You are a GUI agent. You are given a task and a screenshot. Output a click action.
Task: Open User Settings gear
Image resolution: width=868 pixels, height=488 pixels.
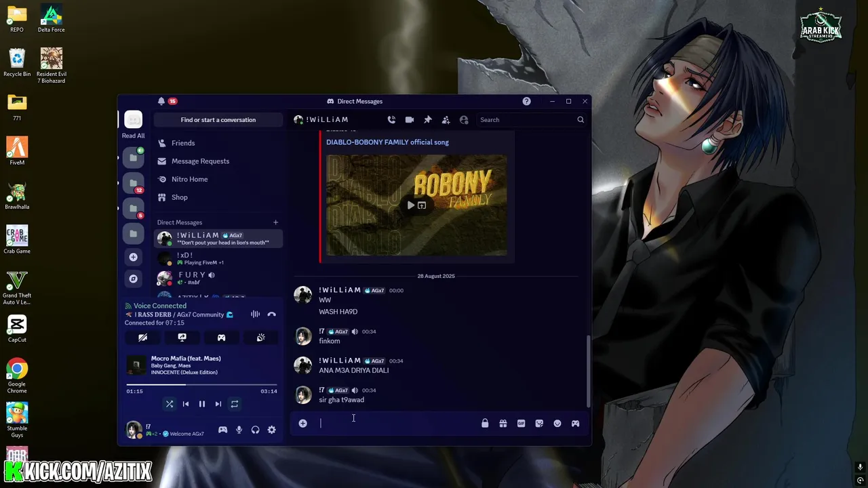pyautogui.click(x=271, y=430)
